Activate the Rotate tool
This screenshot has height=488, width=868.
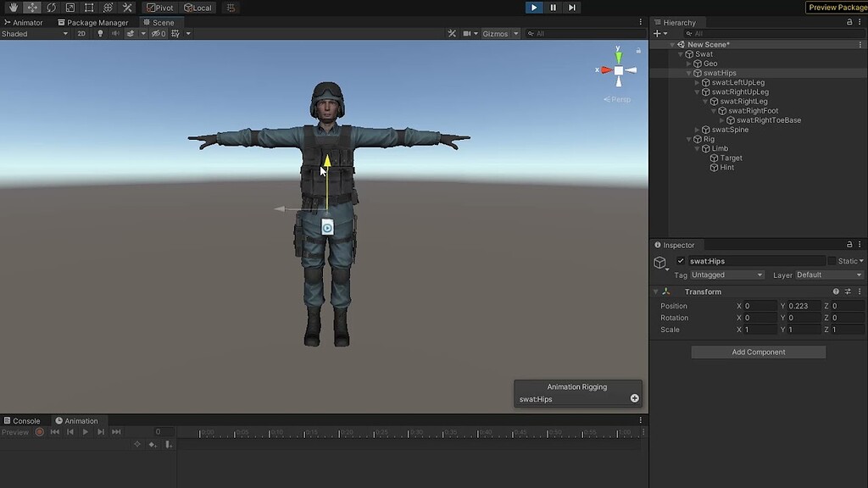pos(52,8)
